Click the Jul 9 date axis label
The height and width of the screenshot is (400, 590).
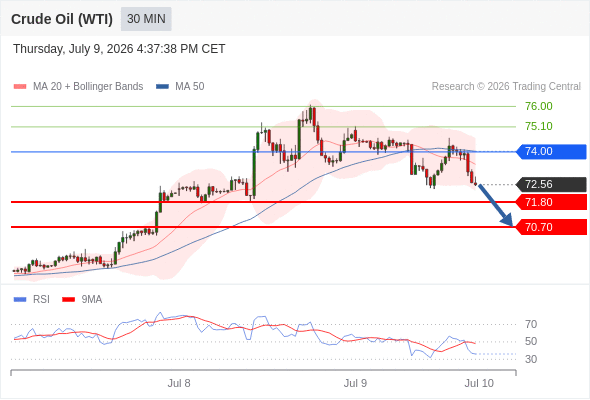point(355,383)
